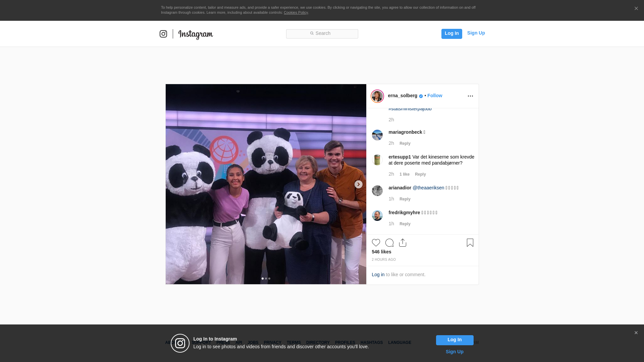Open arianadior's username link
The width and height of the screenshot is (644, 362).
(400, 188)
